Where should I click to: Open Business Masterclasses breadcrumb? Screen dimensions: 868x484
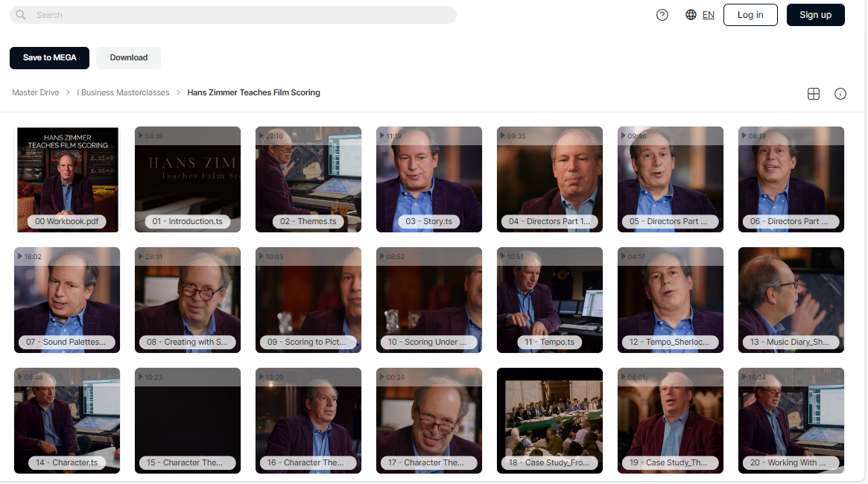pos(123,92)
